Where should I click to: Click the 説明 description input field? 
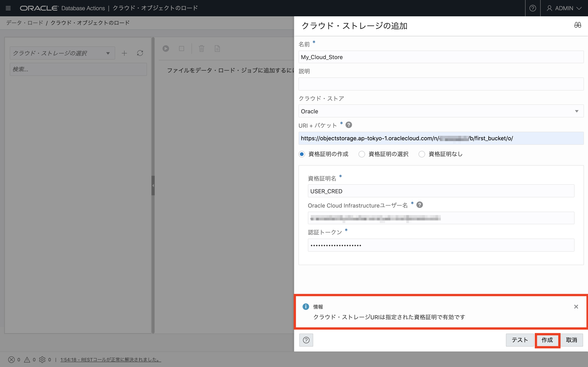click(441, 84)
